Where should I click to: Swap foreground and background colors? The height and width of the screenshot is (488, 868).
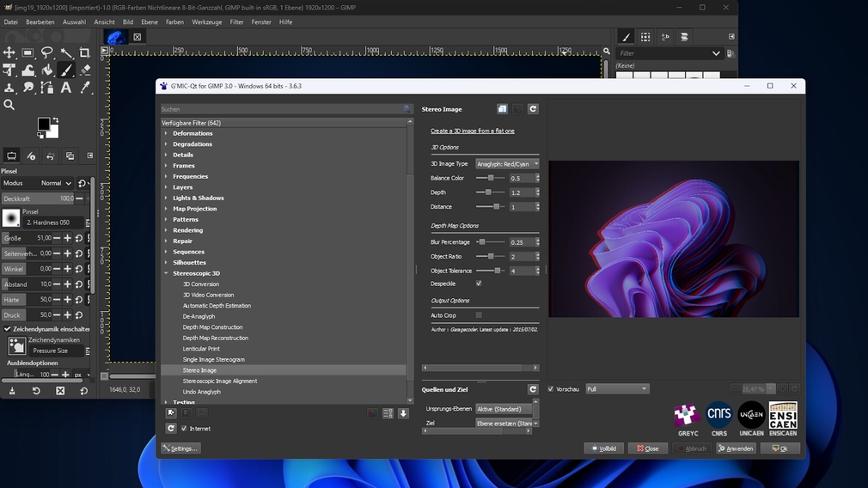(x=55, y=119)
